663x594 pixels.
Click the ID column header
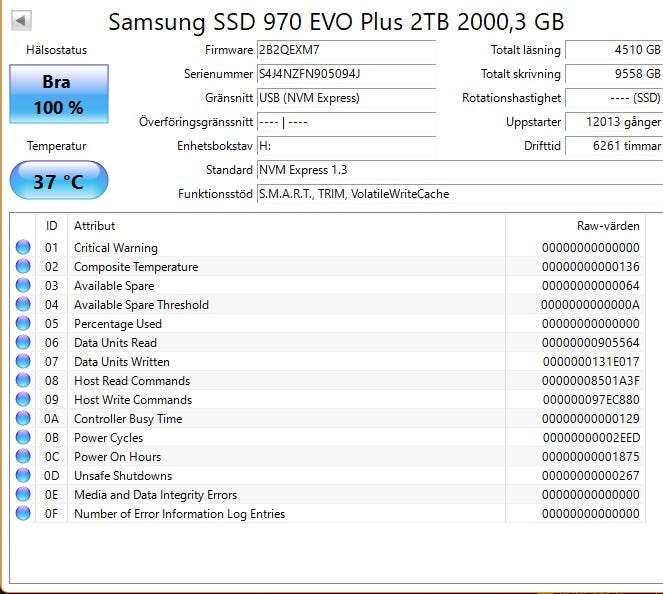point(52,226)
